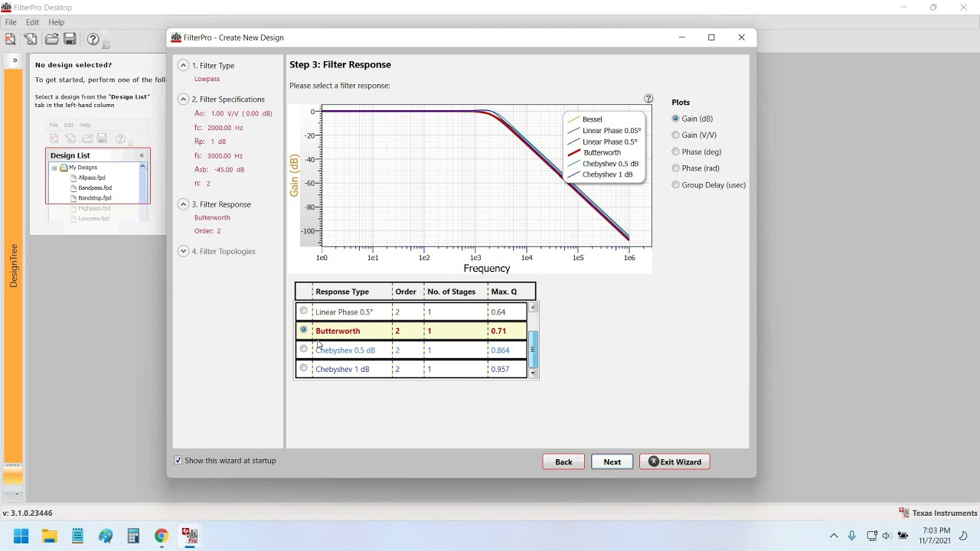
Task: Click the Exit Wizard button
Action: point(675,461)
